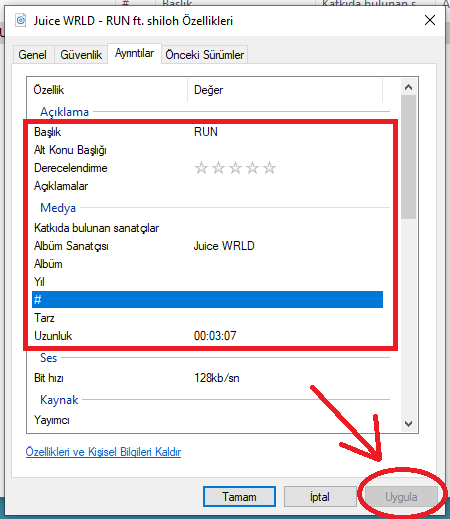Screen dimensions: 450x519
Task: Switch to the Genel tab
Action: click(x=33, y=55)
